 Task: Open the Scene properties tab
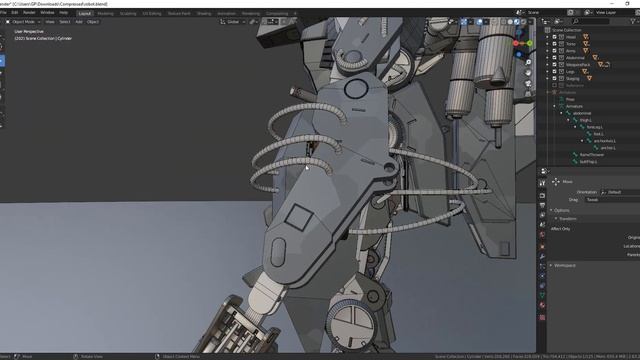pyautogui.click(x=542, y=225)
